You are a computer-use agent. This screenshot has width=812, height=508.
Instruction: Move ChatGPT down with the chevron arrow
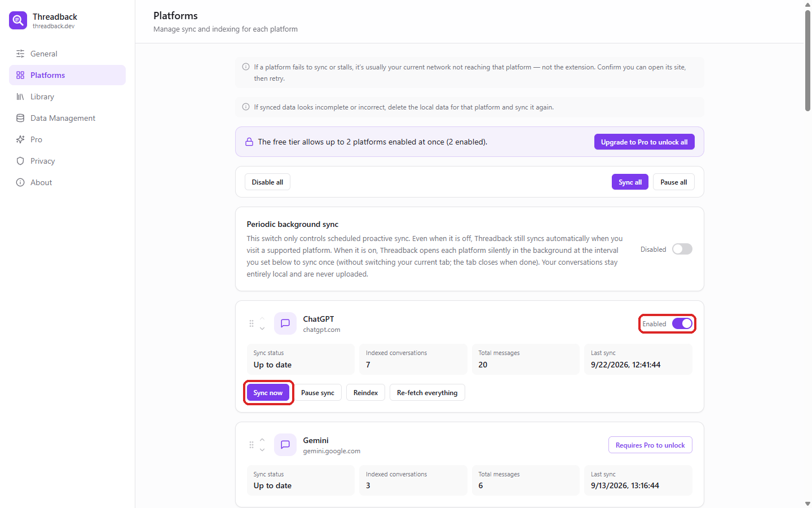coord(262,329)
